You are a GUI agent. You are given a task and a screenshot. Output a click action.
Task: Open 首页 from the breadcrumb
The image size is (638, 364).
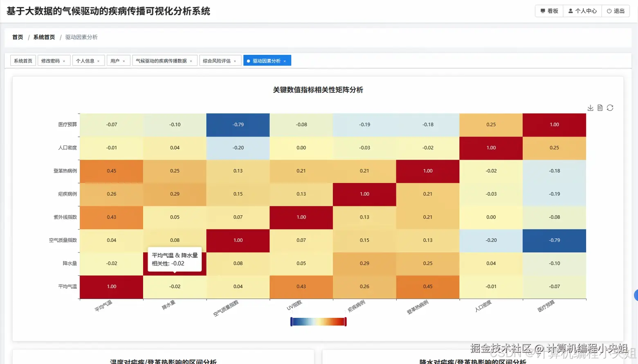(17, 37)
